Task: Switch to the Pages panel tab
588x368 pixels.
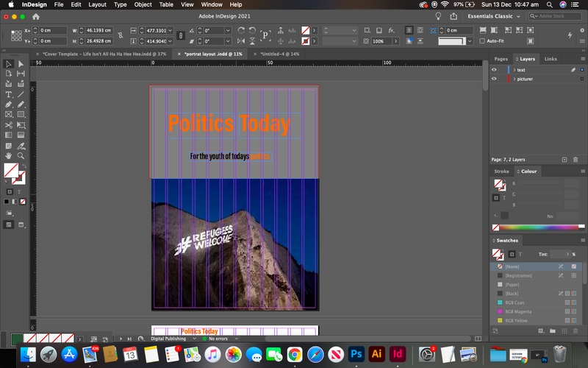Action: coord(501,59)
